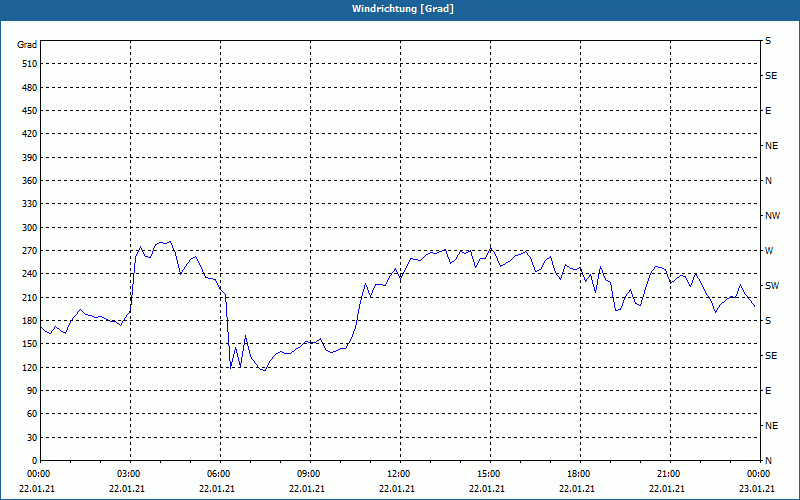The image size is (800, 500).
Task: Select the 'SW' compass direction label
Action: pos(772,286)
